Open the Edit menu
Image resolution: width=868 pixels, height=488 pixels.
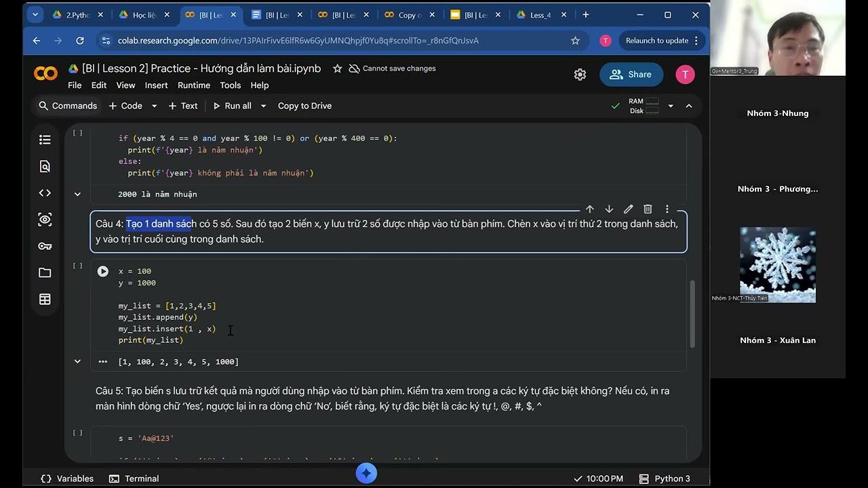[99, 85]
